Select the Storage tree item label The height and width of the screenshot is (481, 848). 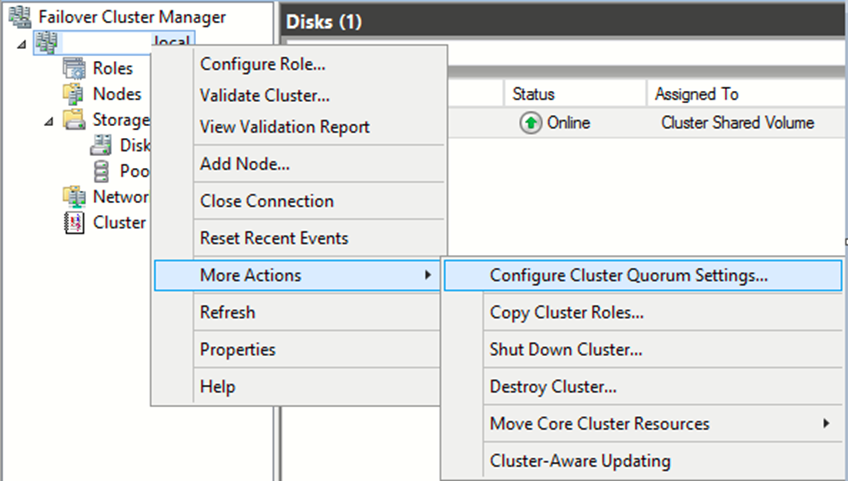121,120
